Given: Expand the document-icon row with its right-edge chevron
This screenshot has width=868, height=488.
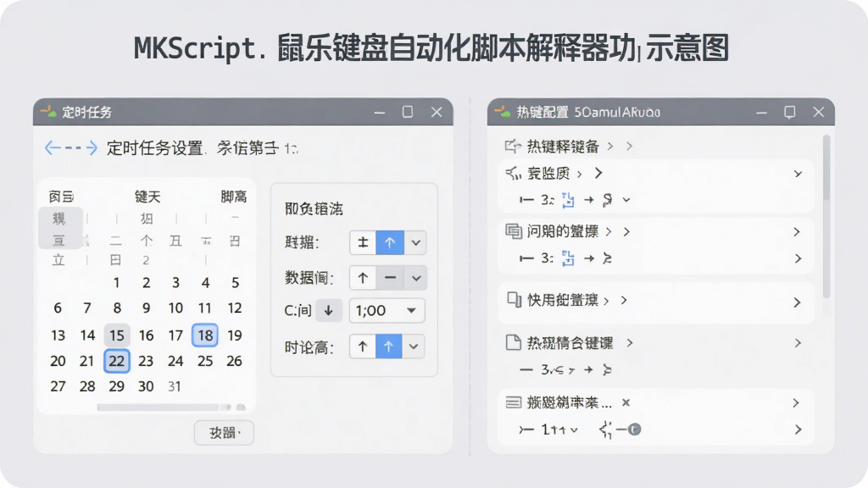Looking at the screenshot, I should click(x=798, y=343).
